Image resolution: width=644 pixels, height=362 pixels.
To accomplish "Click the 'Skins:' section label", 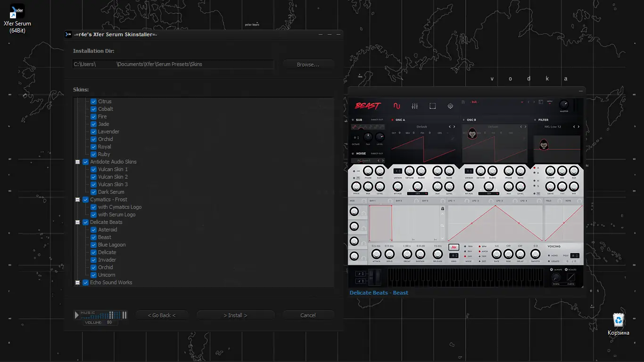I will [x=81, y=90].
